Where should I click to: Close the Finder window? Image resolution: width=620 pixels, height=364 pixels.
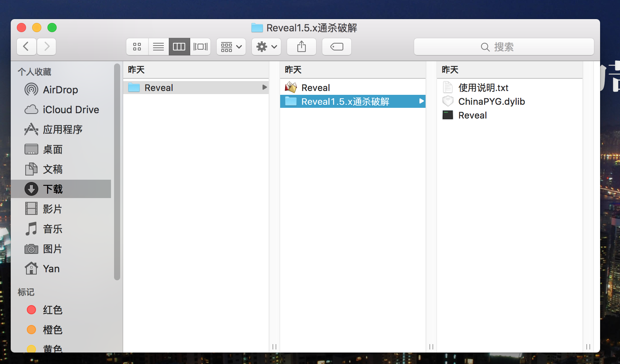pyautogui.click(x=21, y=28)
